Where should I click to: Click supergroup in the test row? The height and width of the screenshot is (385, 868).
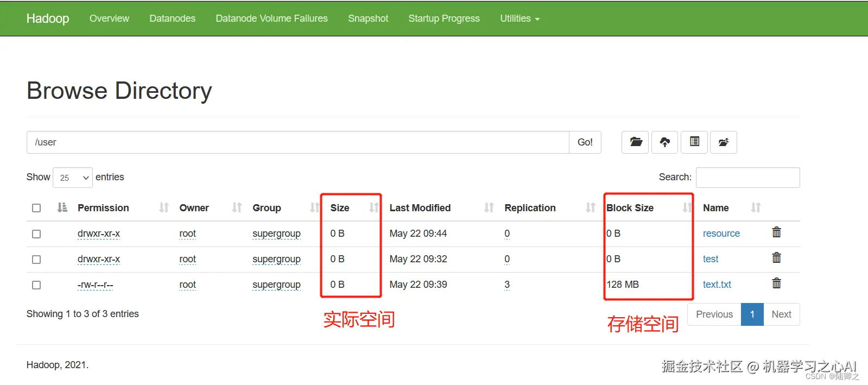point(276,259)
